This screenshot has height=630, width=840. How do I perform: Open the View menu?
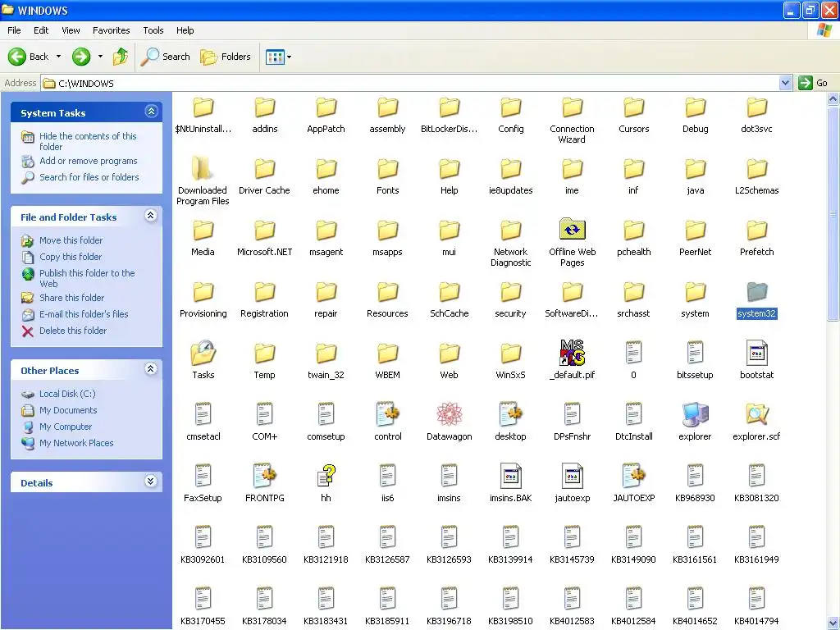pos(71,30)
